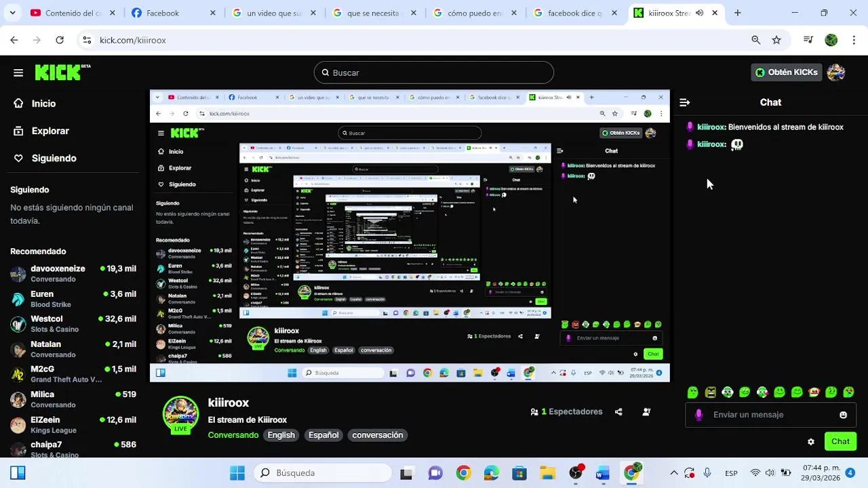Screen dimensions: 868x488
Task: Select the conversación tag
Action: tap(378, 435)
